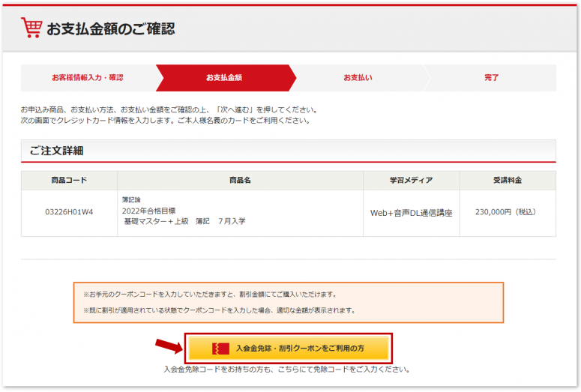
Task: Select the active お支払金額 step
Action: coord(223,78)
